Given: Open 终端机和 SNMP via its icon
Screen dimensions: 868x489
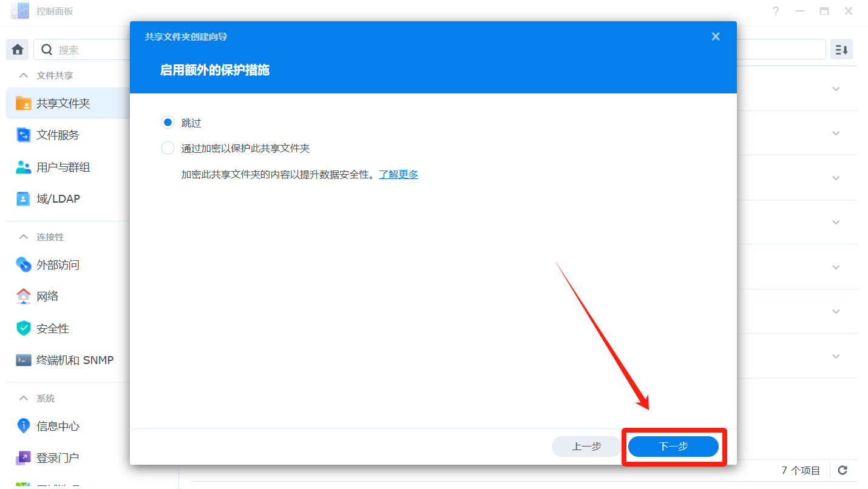Looking at the screenshot, I should tap(23, 360).
